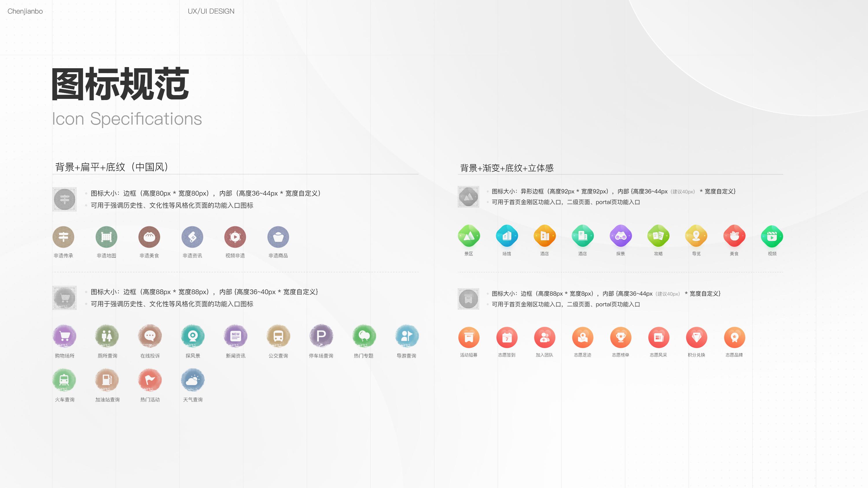The height and width of the screenshot is (488, 868).
Task: Open the 天气查询 cloud weather icon
Action: 192,380
